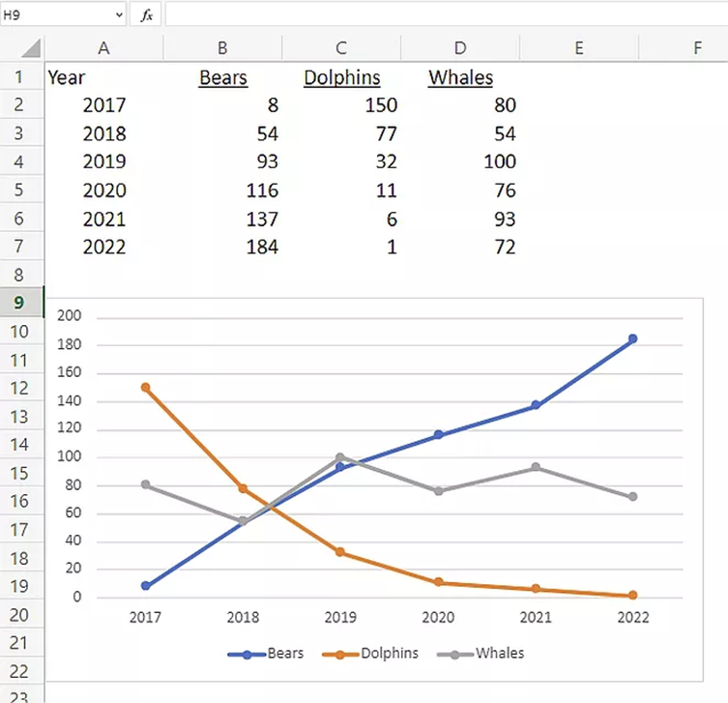Click the Dolphins 2017 data point

click(x=146, y=387)
